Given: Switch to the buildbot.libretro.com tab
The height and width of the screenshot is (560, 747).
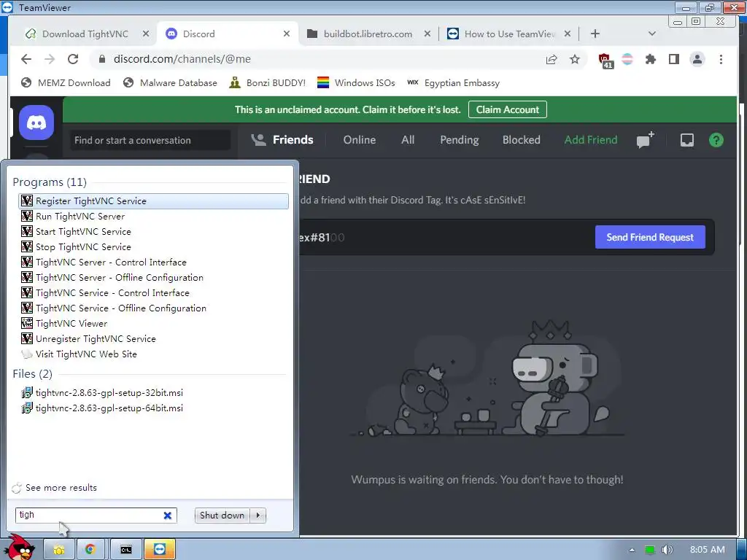Looking at the screenshot, I should click(x=368, y=34).
